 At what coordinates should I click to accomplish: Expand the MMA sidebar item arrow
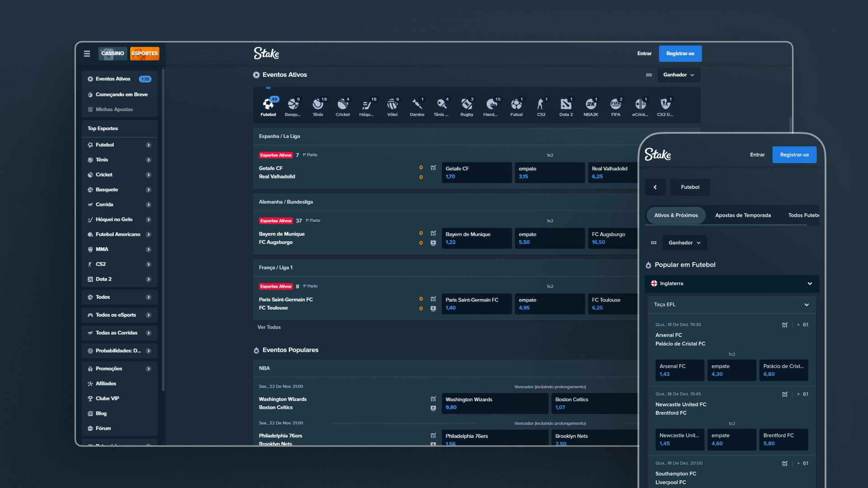point(148,249)
